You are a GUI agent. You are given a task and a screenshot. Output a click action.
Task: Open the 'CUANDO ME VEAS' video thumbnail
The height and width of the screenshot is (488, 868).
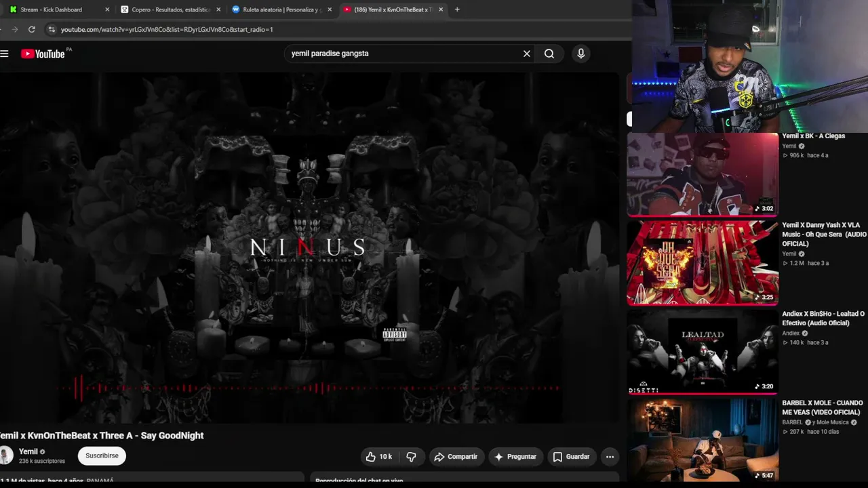coord(703,440)
